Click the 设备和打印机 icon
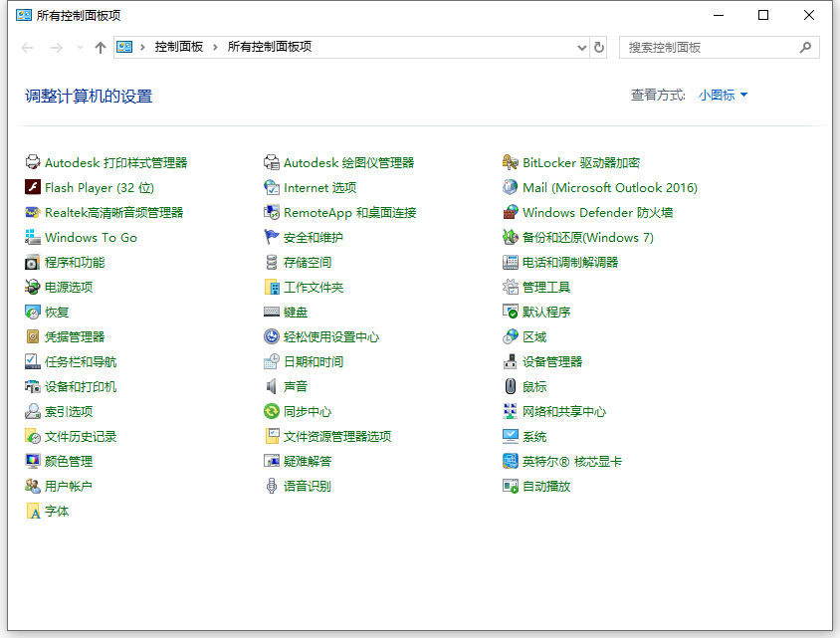Image resolution: width=840 pixels, height=638 pixels. 33,387
